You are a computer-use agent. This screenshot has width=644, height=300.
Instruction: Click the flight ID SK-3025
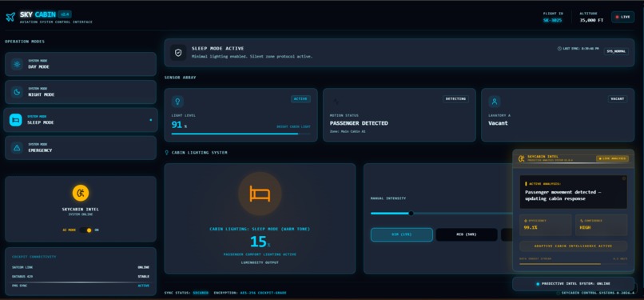552,20
